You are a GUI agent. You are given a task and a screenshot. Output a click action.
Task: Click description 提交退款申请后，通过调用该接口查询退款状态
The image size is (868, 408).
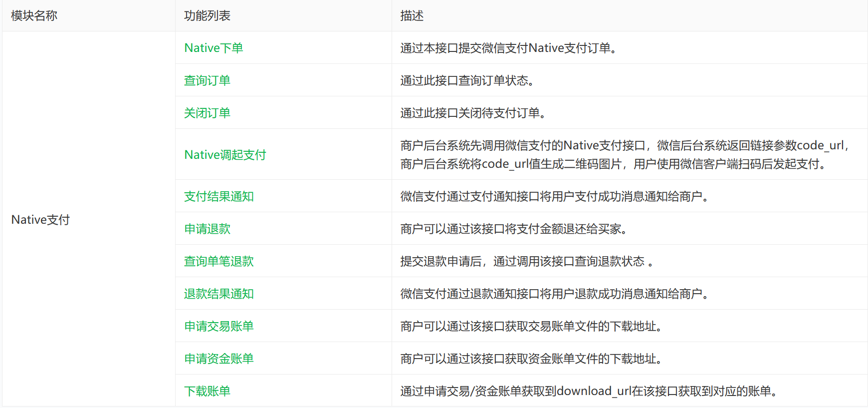tap(527, 261)
